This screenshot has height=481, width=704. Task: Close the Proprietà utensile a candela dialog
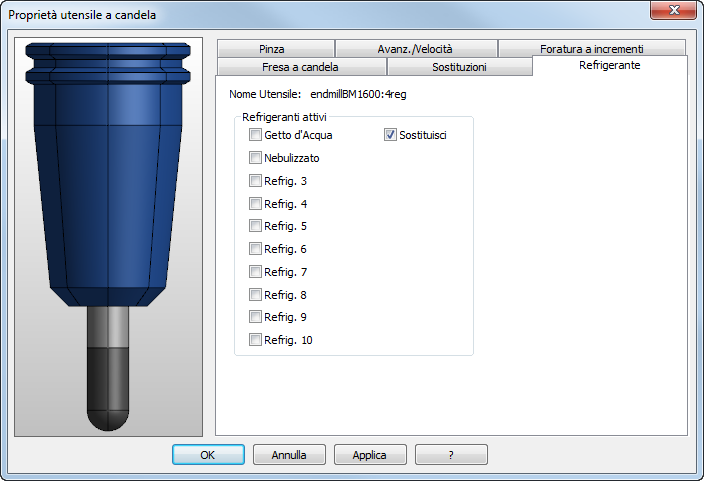pos(673,10)
